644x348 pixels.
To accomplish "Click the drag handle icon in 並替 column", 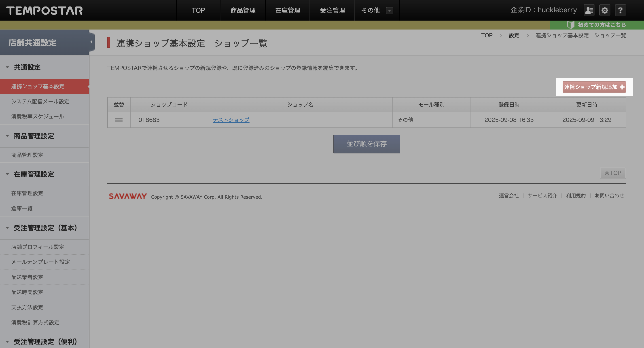I will 119,120.
